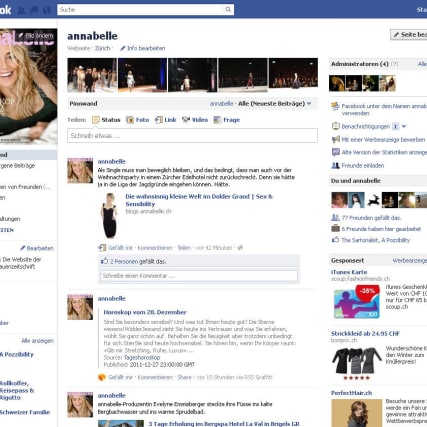Click Mit einer Werbeanzeige bewerben link

(383, 139)
